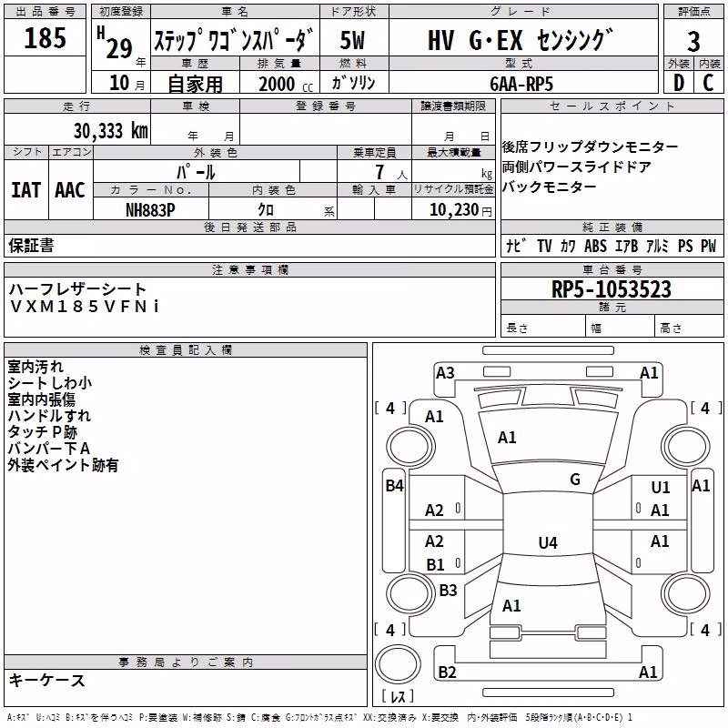Click the 注意事項欄 header
728x728 pixels.
point(249,269)
